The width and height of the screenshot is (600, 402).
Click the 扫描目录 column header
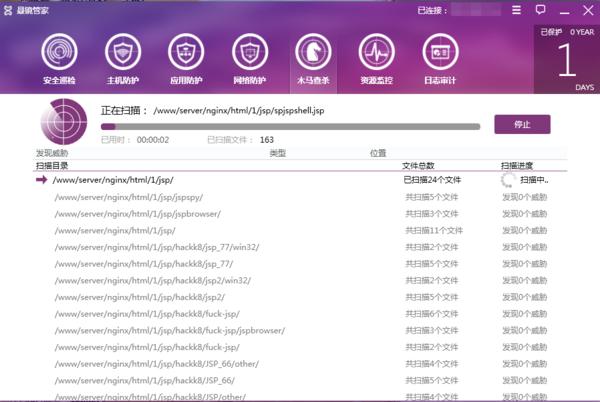52,166
